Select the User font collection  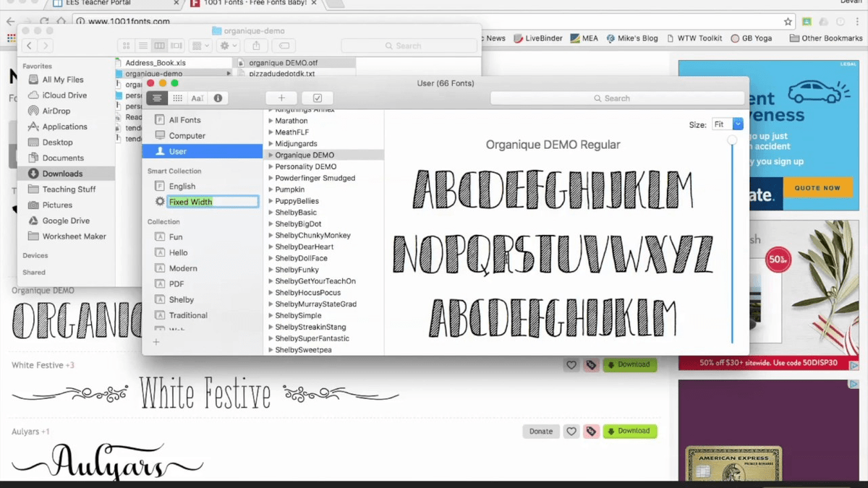(x=203, y=152)
